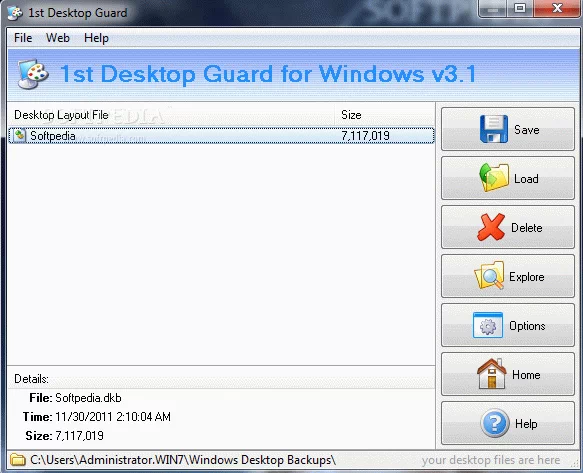
Task: Click the backups folder path in status bar
Action: pos(183,460)
